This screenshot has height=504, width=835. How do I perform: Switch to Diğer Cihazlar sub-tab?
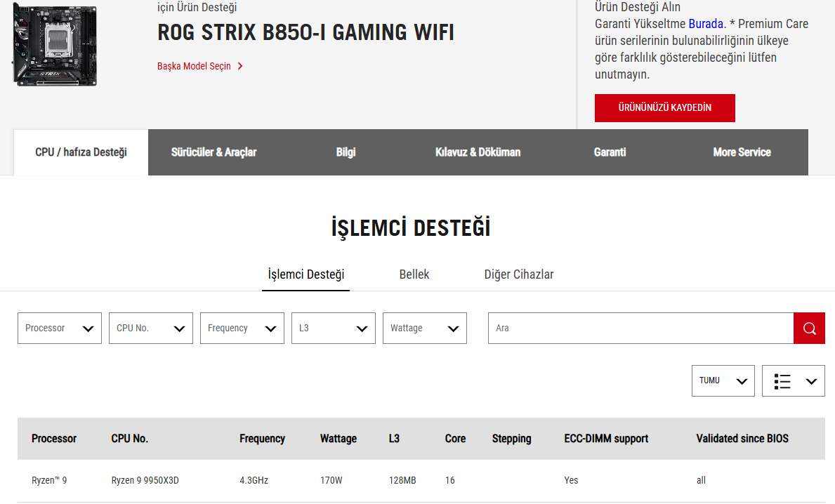point(519,274)
